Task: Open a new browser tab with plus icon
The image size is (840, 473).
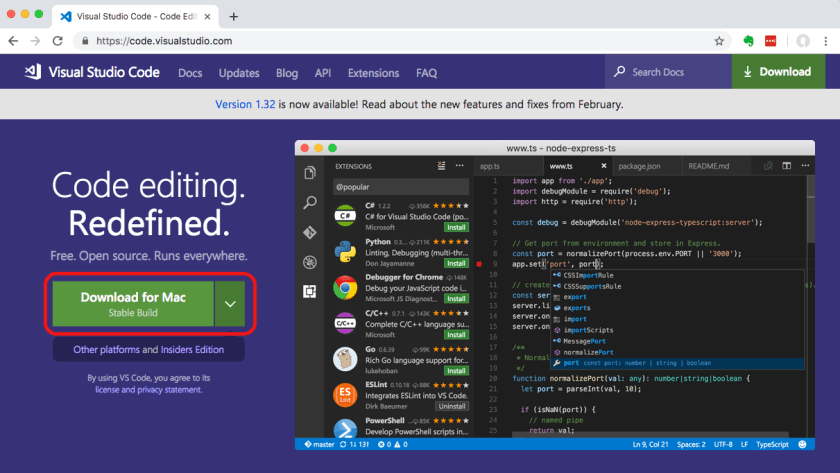Action: click(x=234, y=16)
